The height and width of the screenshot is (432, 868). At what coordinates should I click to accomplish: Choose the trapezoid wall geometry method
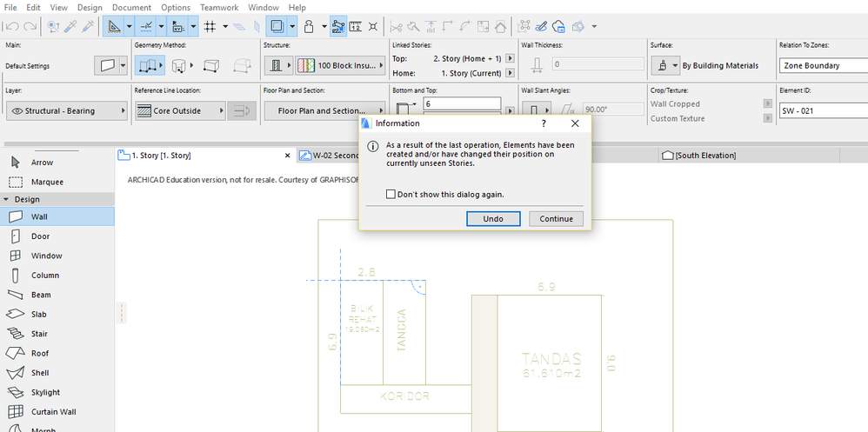211,66
